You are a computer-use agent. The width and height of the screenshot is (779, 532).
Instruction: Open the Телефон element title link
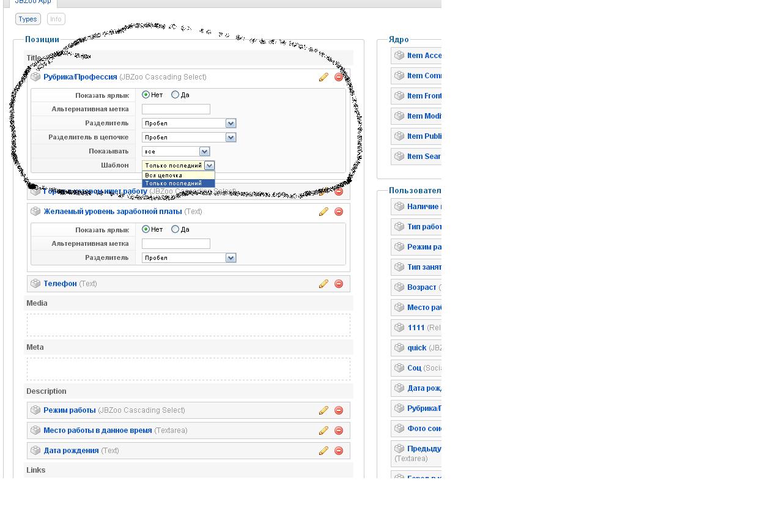click(60, 284)
